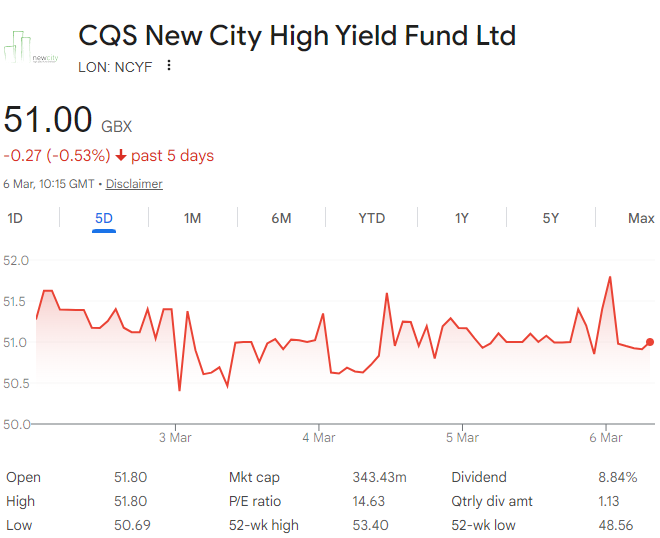The width and height of the screenshot is (660, 538).
Task: Show the 6M price chart
Action: pyautogui.click(x=281, y=218)
